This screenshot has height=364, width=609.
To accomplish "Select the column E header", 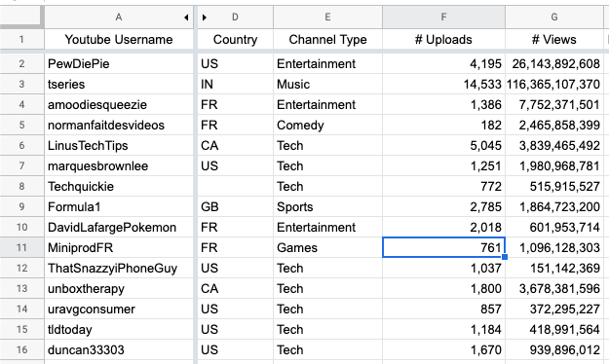I will (x=327, y=18).
